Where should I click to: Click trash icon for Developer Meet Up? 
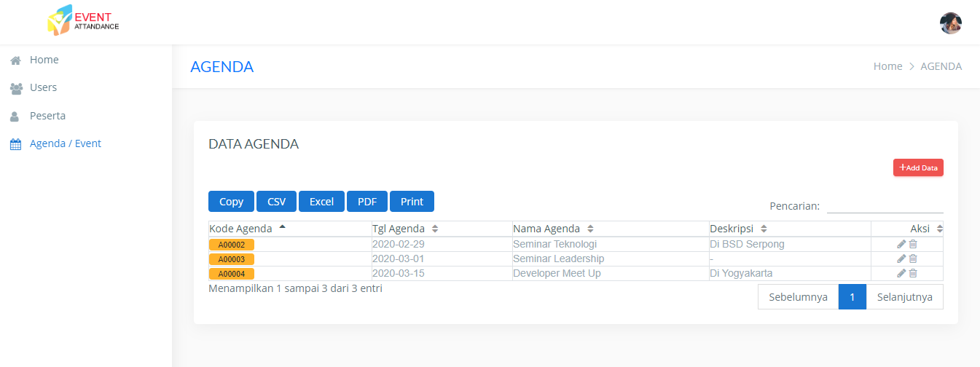coord(913,274)
